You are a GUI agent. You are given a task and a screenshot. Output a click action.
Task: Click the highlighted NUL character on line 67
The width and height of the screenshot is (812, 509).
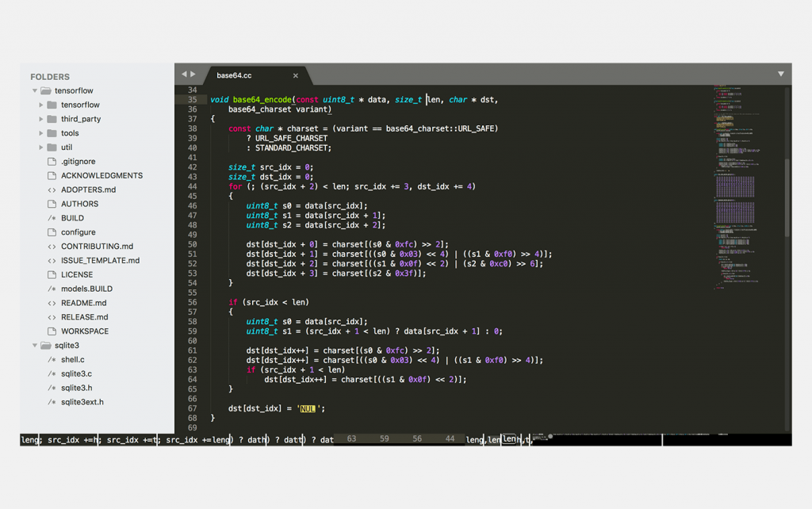coord(308,408)
